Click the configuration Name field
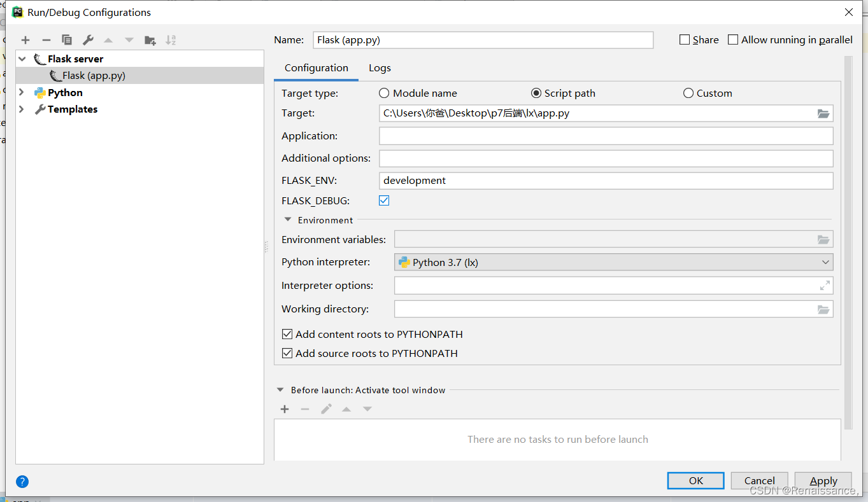The image size is (868, 502). click(x=483, y=39)
